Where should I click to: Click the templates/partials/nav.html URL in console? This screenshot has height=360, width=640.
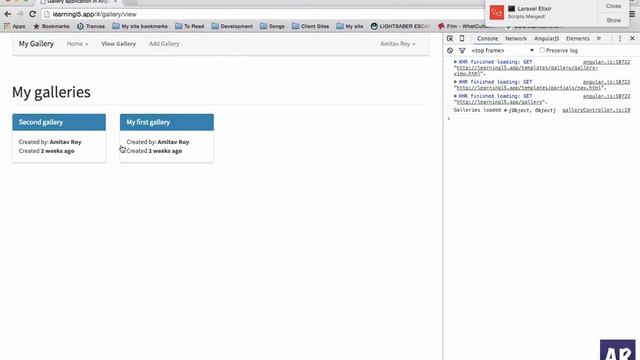tap(529, 88)
